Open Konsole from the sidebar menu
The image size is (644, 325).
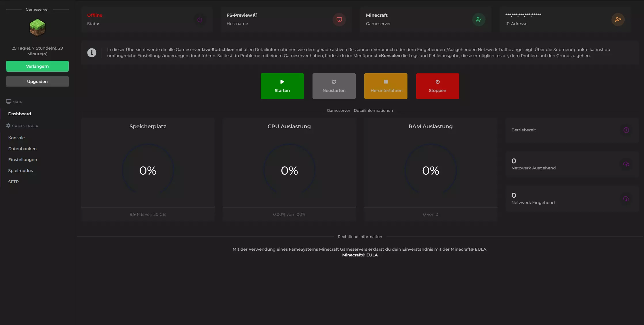(16, 138)
